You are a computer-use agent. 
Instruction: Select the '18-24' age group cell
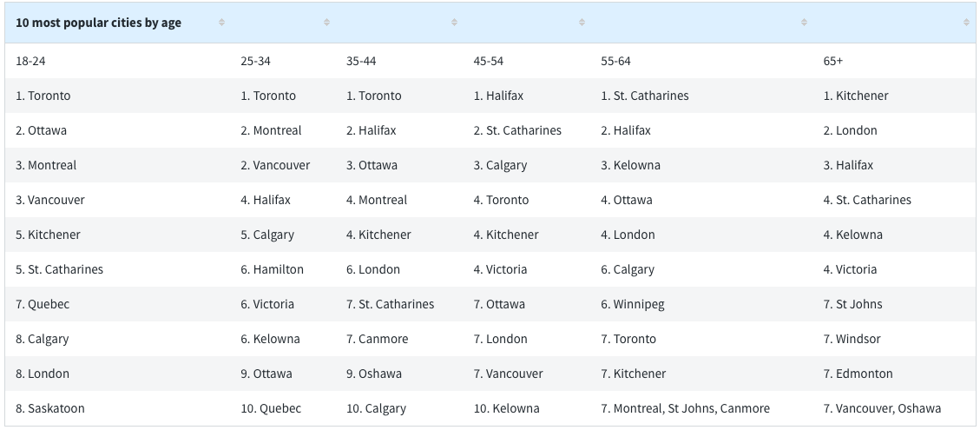[x=30, y=61]
